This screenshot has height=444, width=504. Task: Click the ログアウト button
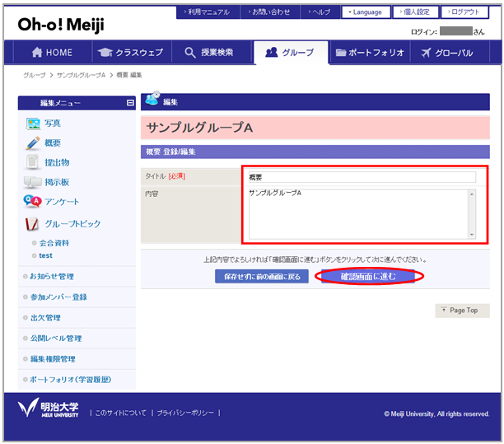(x=464, y=12)
